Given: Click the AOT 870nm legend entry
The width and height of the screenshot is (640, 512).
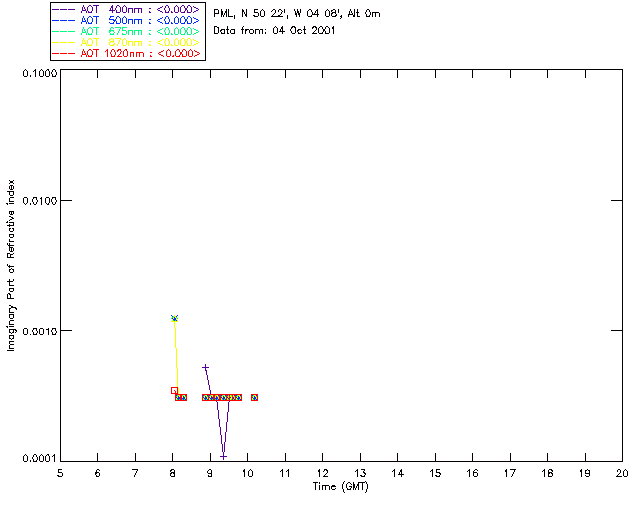Looking at the screenshot, I should point(126,42).
